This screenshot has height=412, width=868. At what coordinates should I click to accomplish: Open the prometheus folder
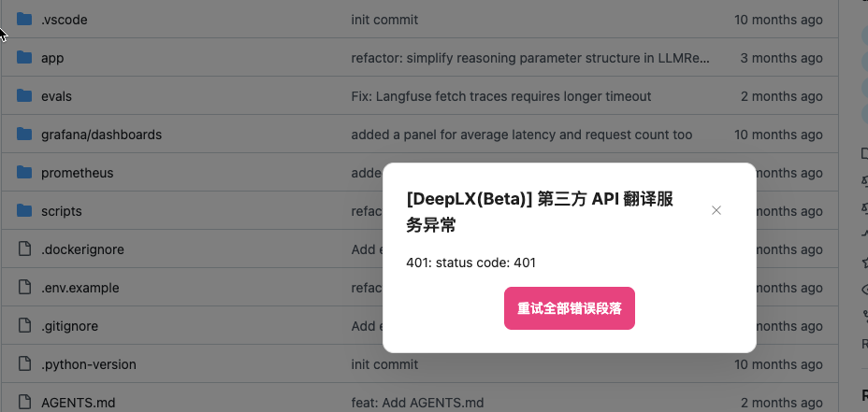point(77,173)
